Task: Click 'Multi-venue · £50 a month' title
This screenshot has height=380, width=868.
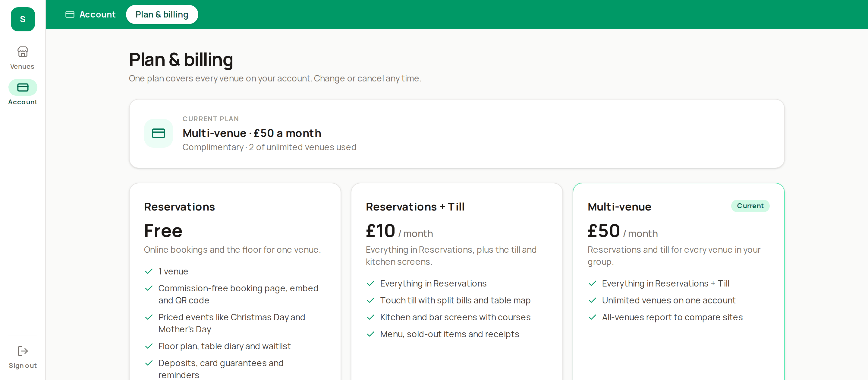Action: [x=252, y=133]
